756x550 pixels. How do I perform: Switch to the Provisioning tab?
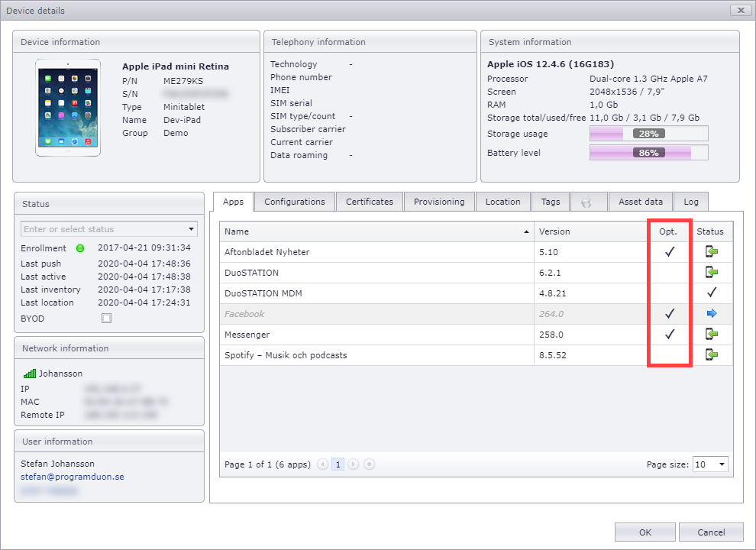[x=439, y=202]
